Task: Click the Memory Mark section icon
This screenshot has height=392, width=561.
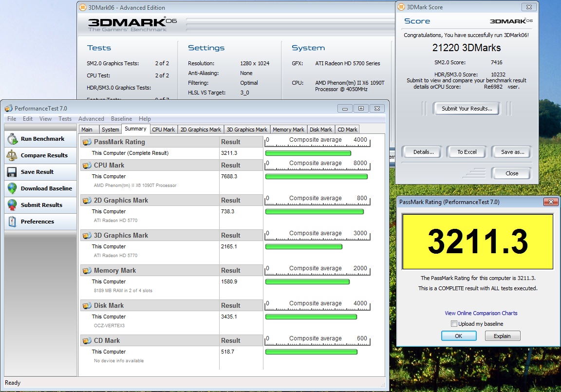Action: tap(87, 271)
